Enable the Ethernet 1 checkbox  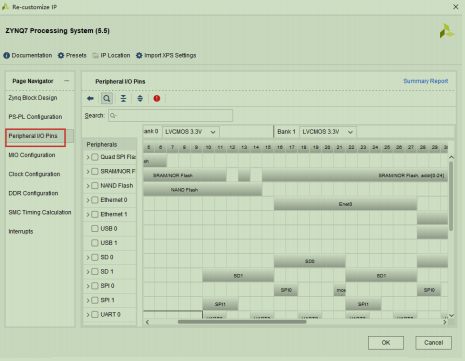(x=95, y=214)
